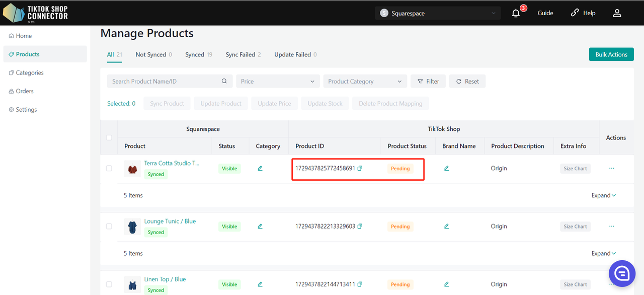Edit category pencil icon for Lounge Tunic / Blue
Screen dimensions: 644x295
point(260,227)
